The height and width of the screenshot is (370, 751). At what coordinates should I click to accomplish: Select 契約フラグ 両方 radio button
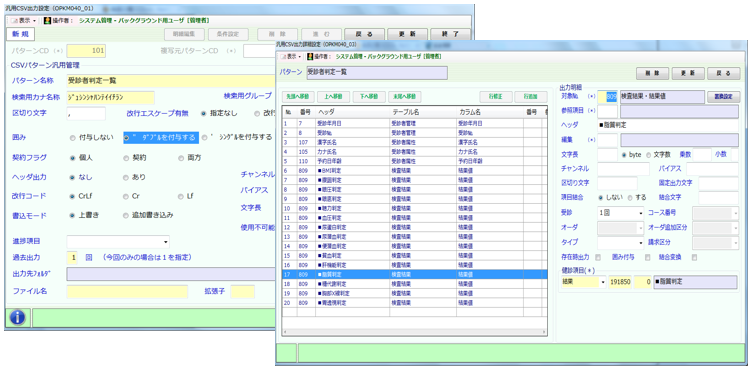181,157
